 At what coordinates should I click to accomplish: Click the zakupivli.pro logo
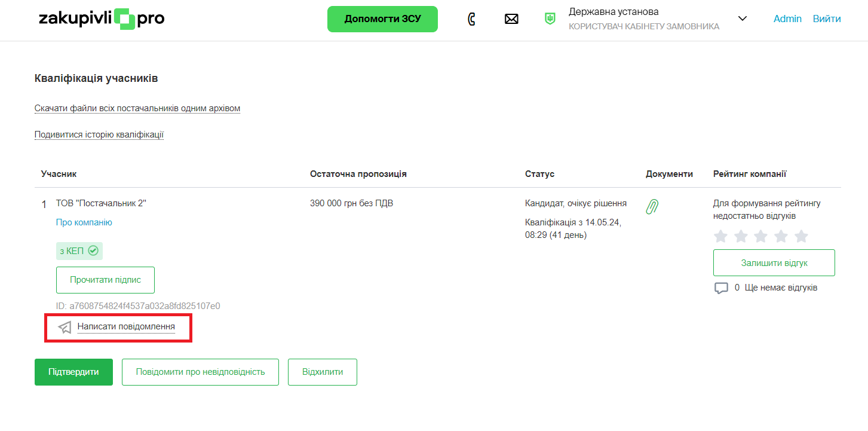click(x=102, y=19)
